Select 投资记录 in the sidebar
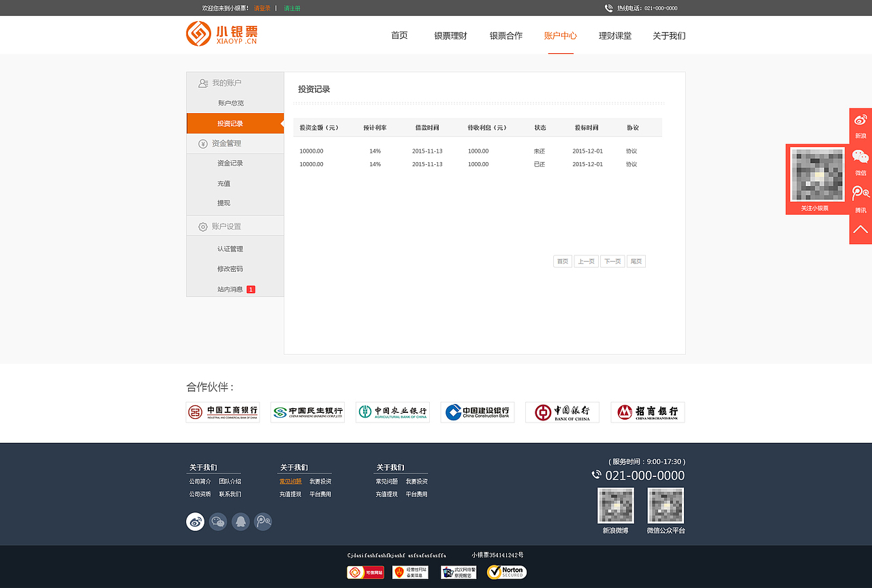 [235, 123]
